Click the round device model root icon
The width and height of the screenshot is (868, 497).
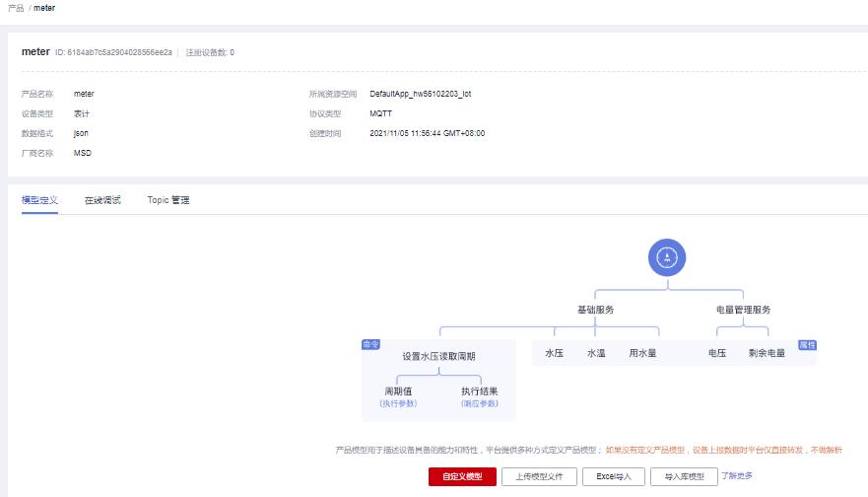click(666, 257)
